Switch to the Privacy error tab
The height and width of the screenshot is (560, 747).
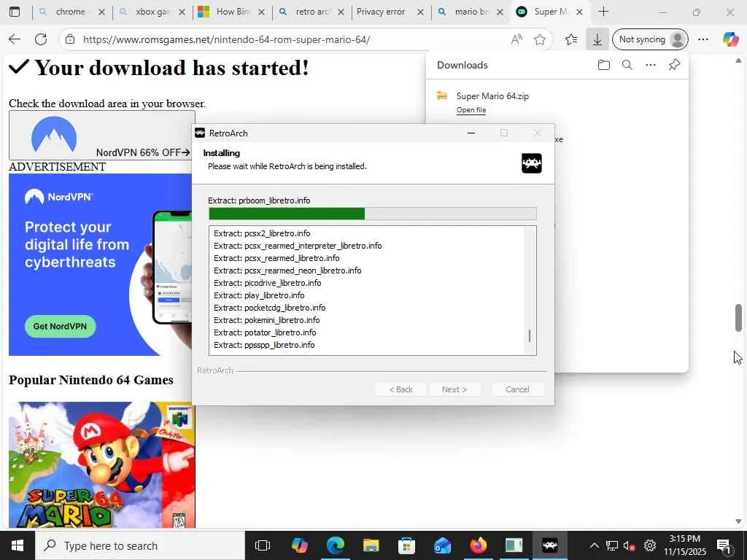391,12
